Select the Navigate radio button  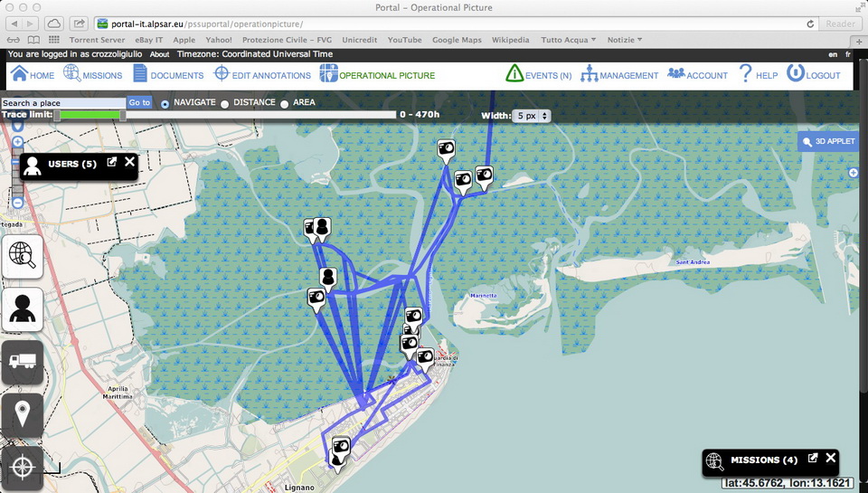[x=165, y=104]
